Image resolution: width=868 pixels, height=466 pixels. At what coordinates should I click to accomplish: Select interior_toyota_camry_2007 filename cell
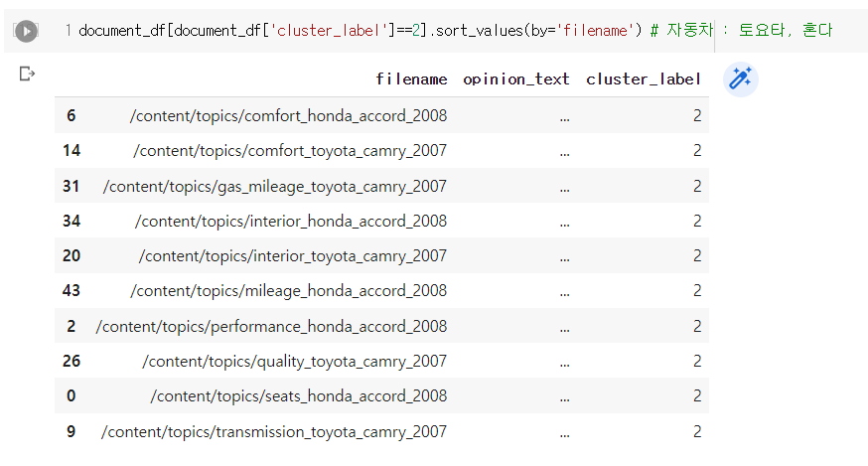click(293, 255)
